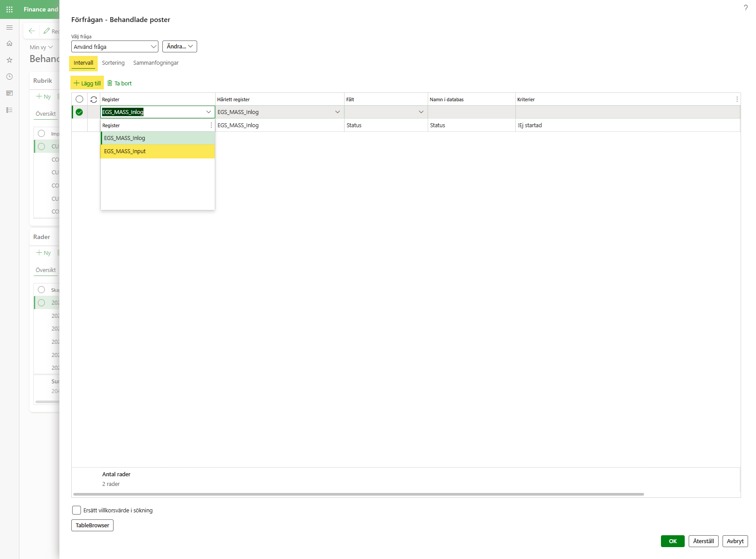
Task: Toggle select-all rows circle in grid header
Action: point(79,99)
